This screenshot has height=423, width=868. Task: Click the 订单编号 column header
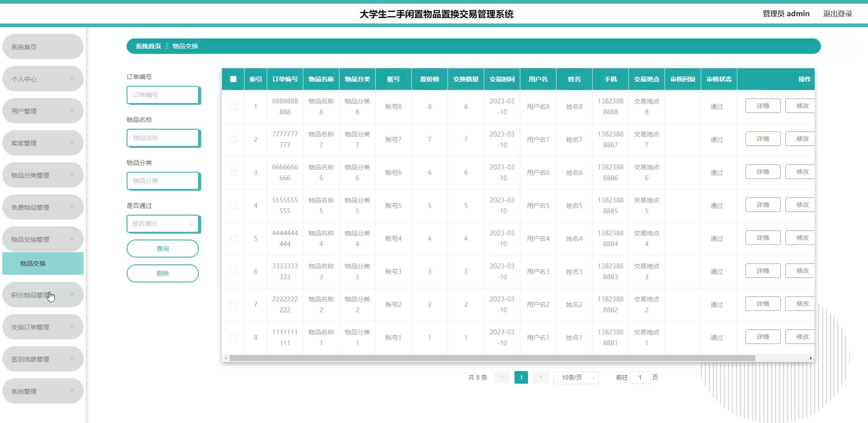click(x=285, y=79)
